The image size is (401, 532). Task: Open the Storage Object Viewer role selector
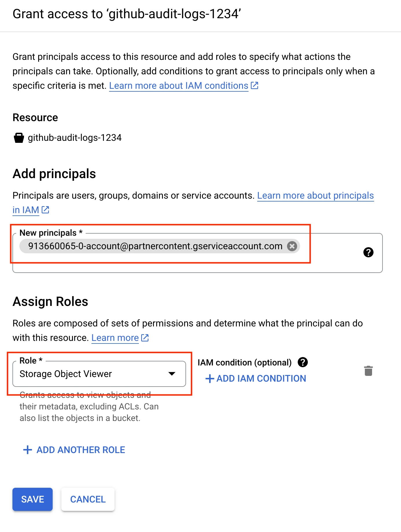tap(99, 374)
